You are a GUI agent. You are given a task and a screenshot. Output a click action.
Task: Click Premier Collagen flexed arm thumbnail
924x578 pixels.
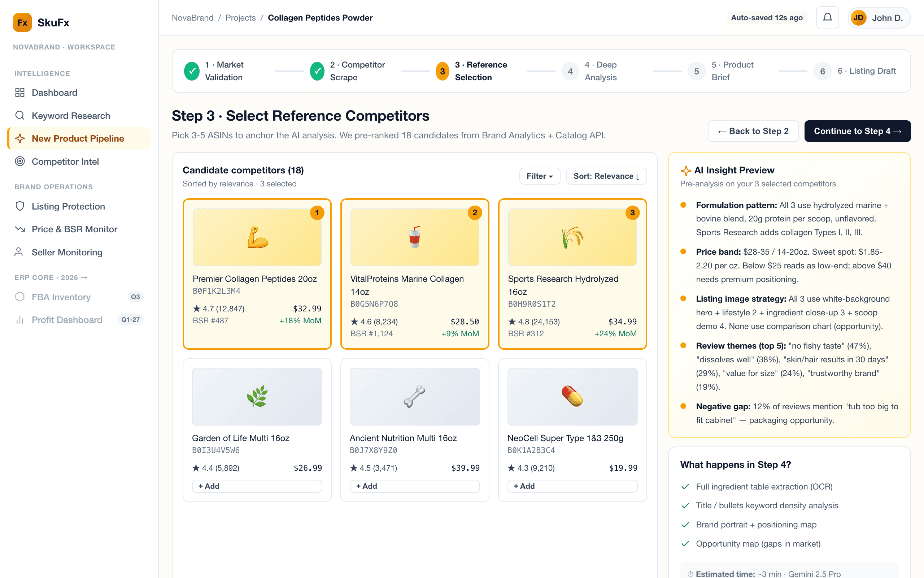click(x=257, y=237)
